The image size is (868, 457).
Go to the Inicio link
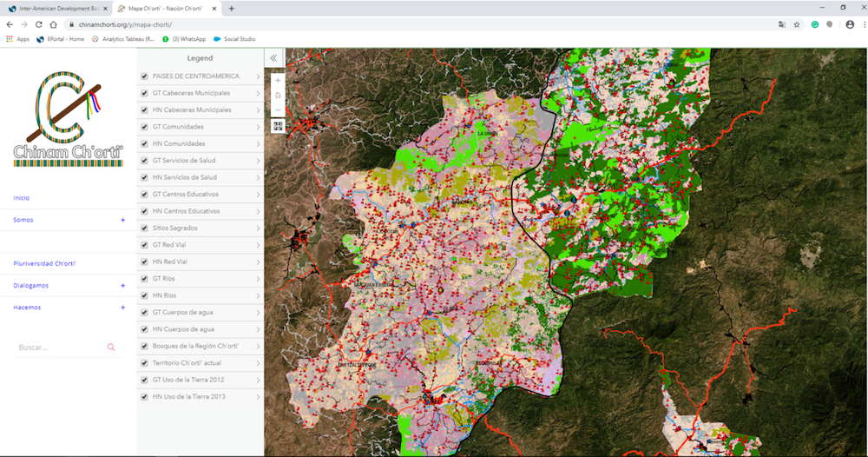coord(22,198)
